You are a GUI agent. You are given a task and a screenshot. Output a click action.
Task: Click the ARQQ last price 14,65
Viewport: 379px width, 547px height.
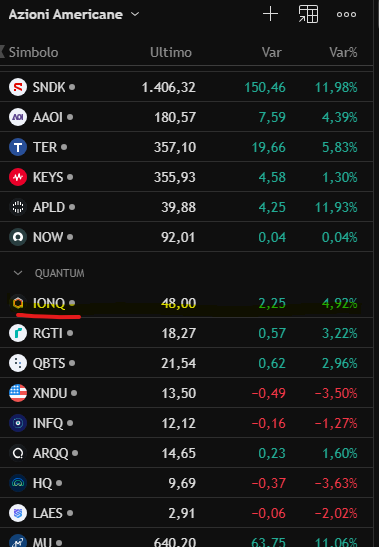coord(178,453)
